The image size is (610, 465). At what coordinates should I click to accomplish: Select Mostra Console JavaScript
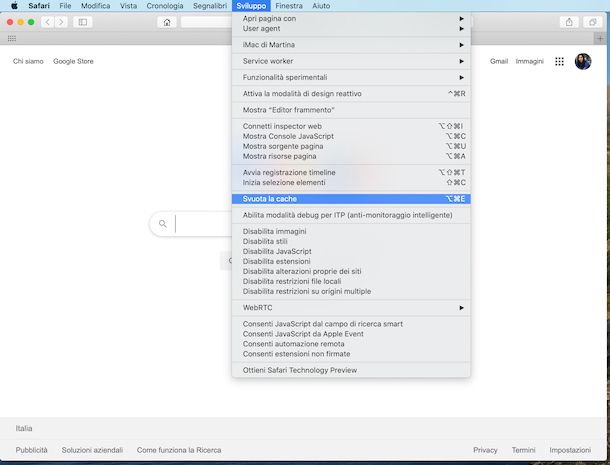click(x=351, y=136)
